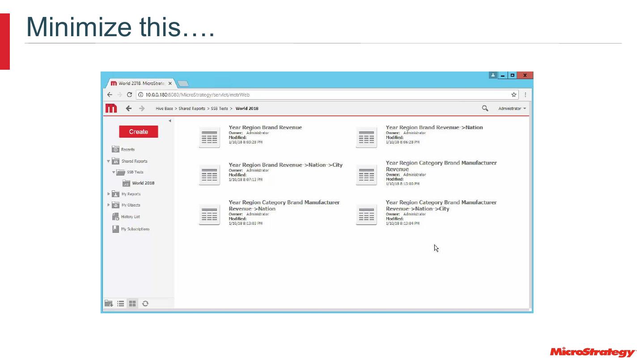Viewport: 644px width, 362px height.
Task: Switch to list view icon
Action: (121, 303)
